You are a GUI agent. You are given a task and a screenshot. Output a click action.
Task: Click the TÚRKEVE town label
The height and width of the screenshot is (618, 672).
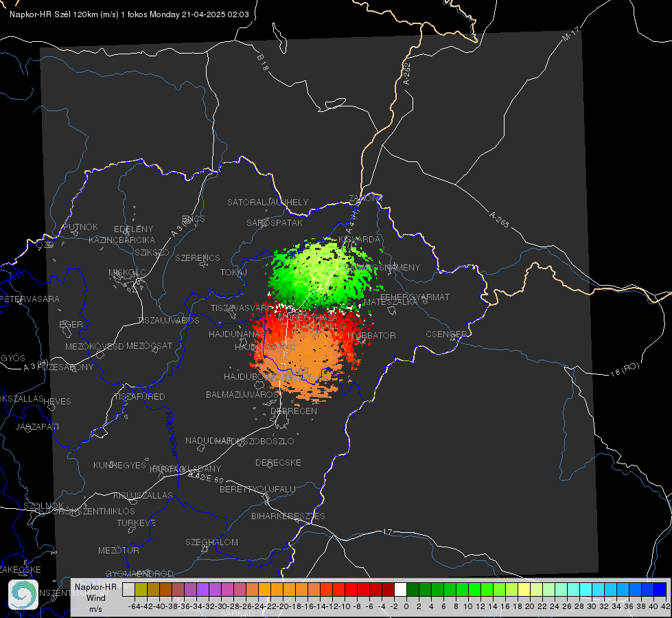point(136,523)
